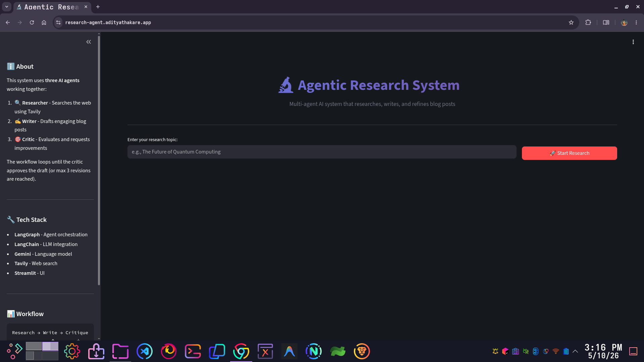Launch the Brave browser lion icon
Image resolution: width=644 pixels, height=362 pixels.
[x=362, y=351]
